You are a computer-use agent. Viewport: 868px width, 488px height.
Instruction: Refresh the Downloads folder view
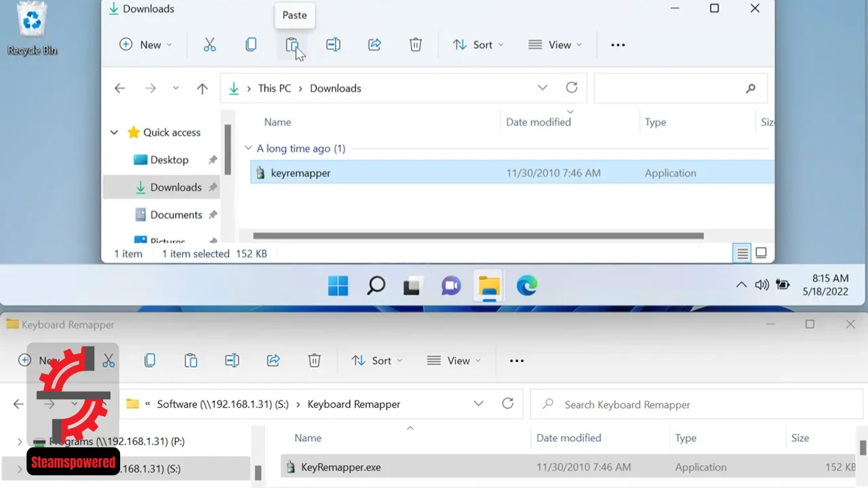572,87
